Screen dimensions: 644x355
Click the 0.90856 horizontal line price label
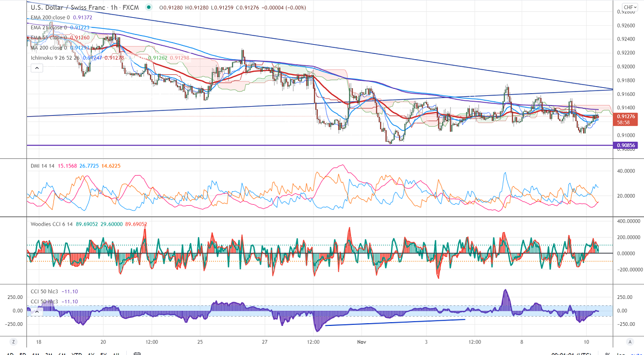[626, 145]
